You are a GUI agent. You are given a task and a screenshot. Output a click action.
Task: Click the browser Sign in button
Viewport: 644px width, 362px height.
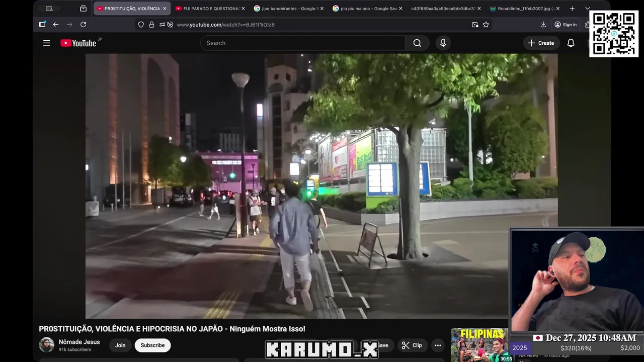point(566,25)
